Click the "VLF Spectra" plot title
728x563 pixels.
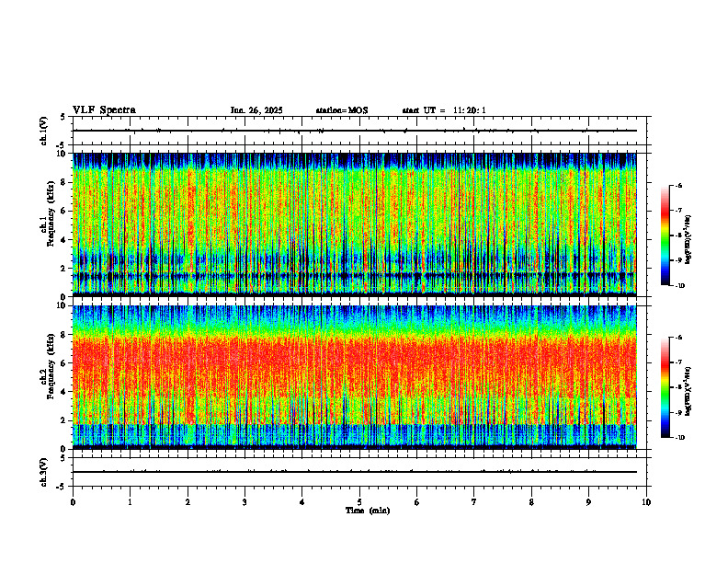[x=104, y=110]
